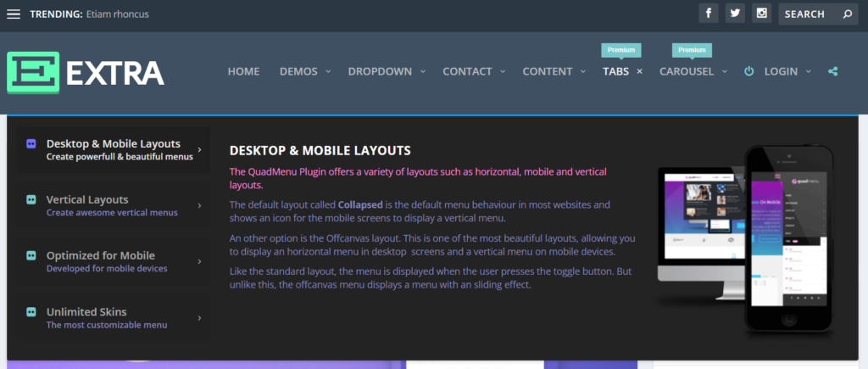Click the Desktop & Mobile Layouts tab icon
This screenshot has width=868, height=369.
[31, 143]
